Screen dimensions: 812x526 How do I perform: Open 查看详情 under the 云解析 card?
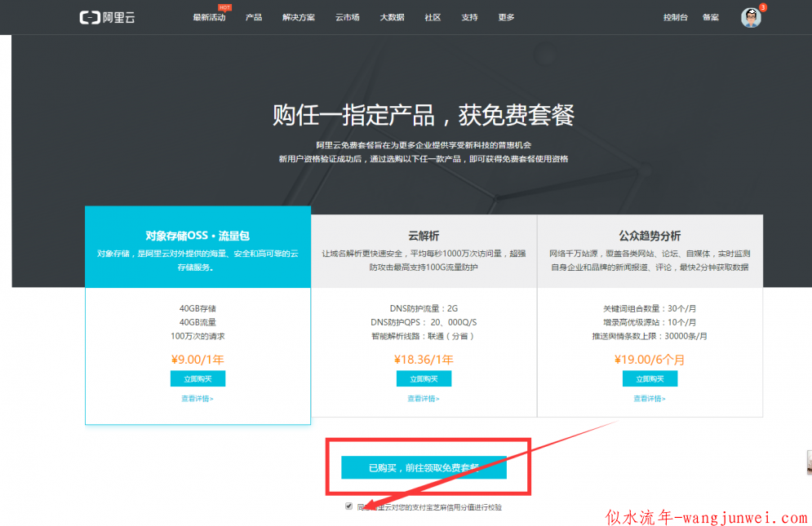point(424,399)
